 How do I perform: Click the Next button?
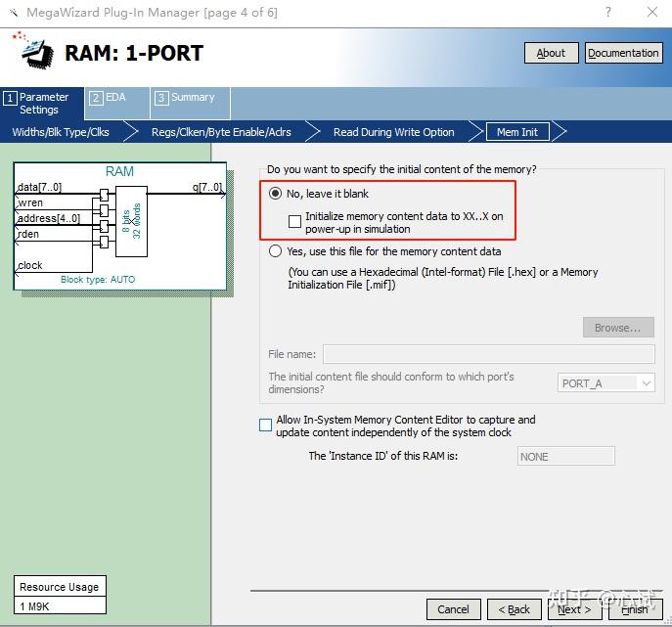coord(574,609)
